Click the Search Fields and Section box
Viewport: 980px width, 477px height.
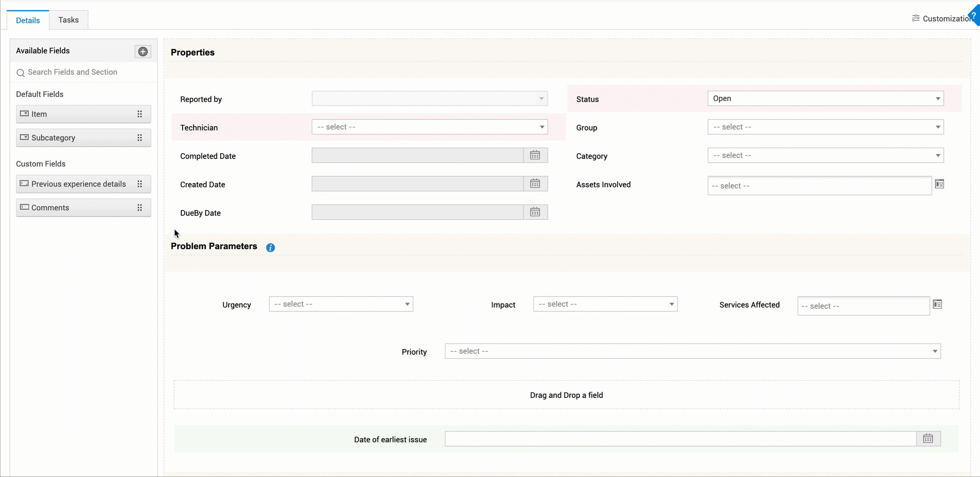[x=83, y=72]
